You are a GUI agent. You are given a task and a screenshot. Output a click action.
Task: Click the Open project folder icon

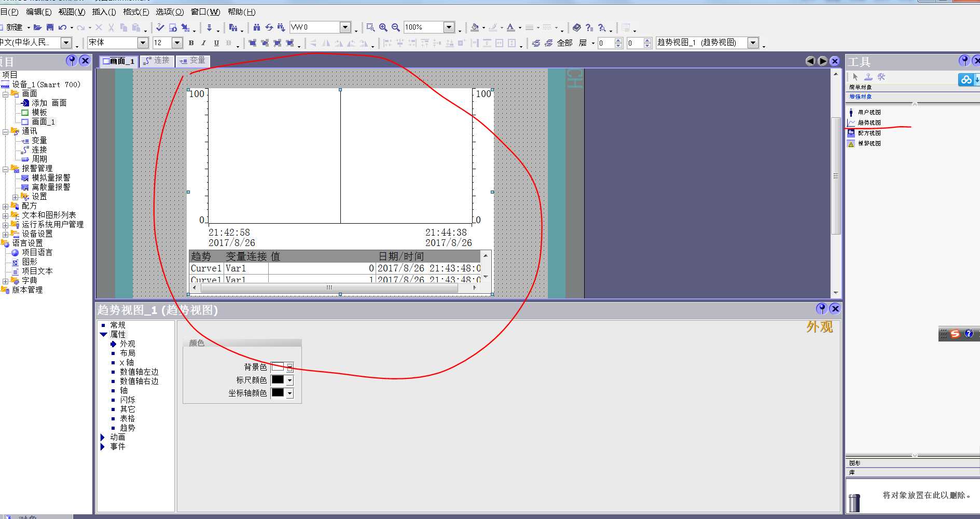(37, 28)
